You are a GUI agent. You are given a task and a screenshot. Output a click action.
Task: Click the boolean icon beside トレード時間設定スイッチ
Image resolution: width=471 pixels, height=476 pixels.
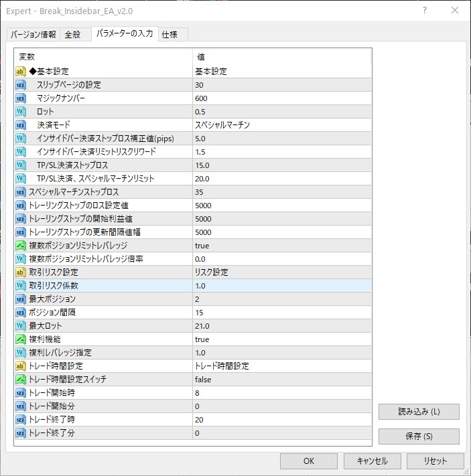(x=21, y=379)
